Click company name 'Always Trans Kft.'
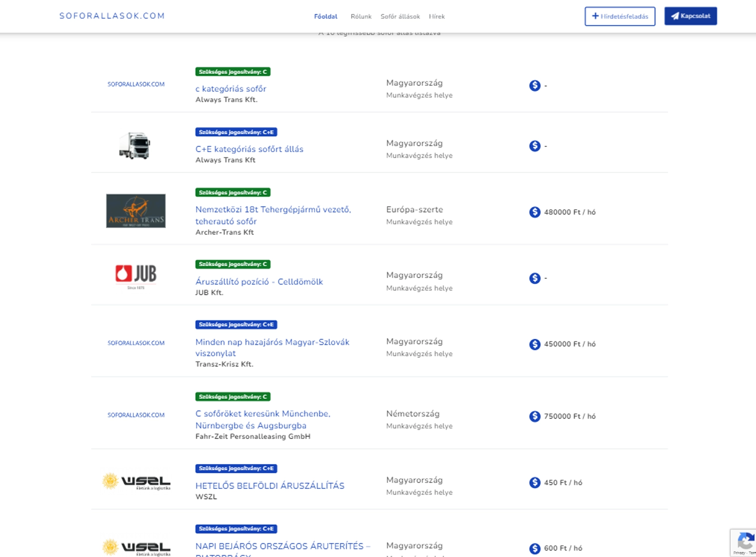 pyautogui.click(x=226, y=100)
